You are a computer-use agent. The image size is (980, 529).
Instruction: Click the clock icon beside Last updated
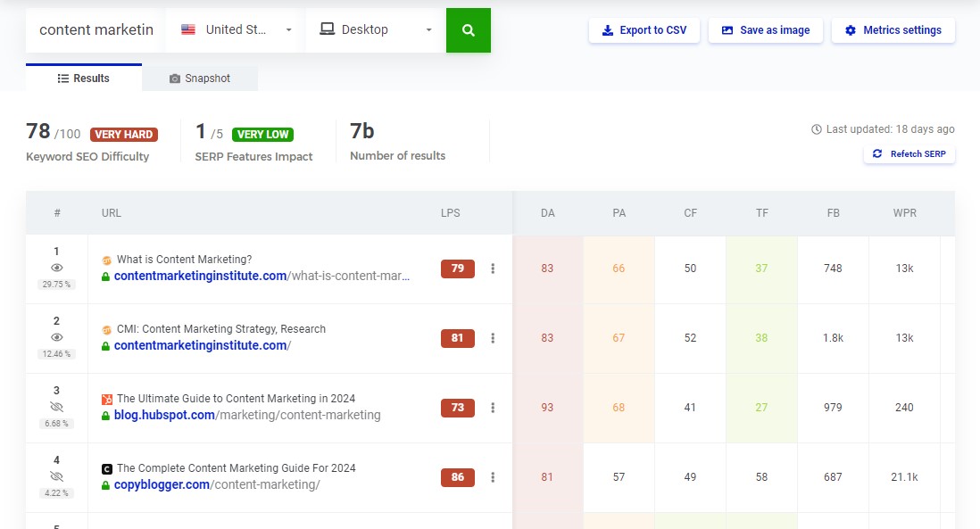[817, 129]
